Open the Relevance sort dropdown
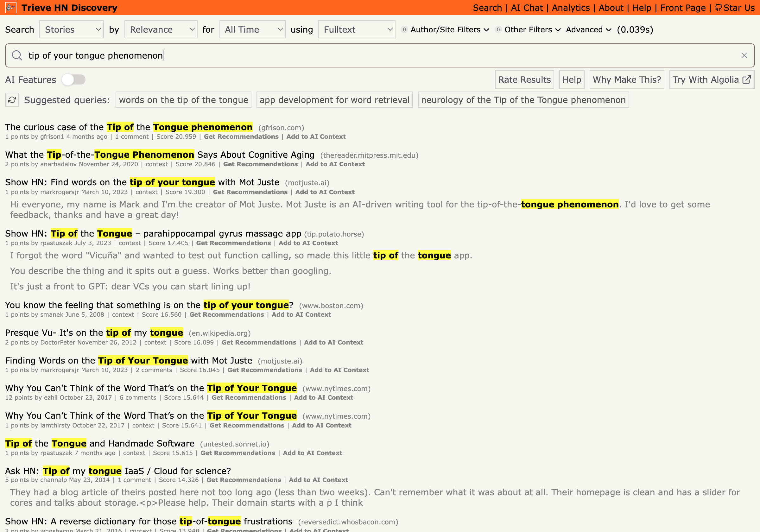Viewport: 760px width, 532px height. point(161,29)
